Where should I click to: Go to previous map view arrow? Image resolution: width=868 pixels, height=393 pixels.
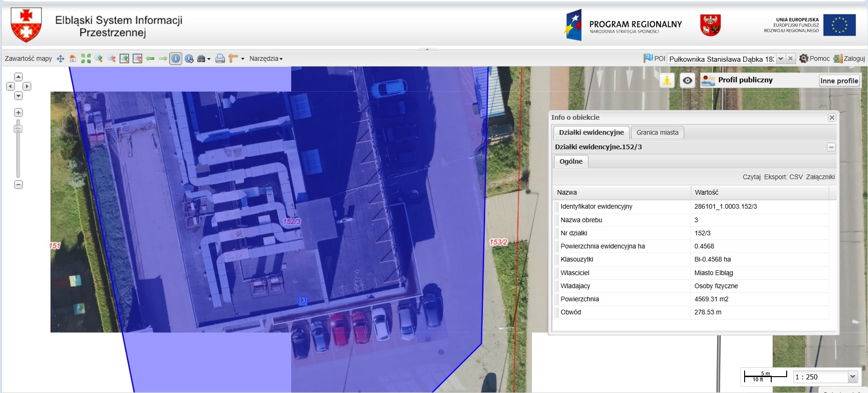pos(150,58)
